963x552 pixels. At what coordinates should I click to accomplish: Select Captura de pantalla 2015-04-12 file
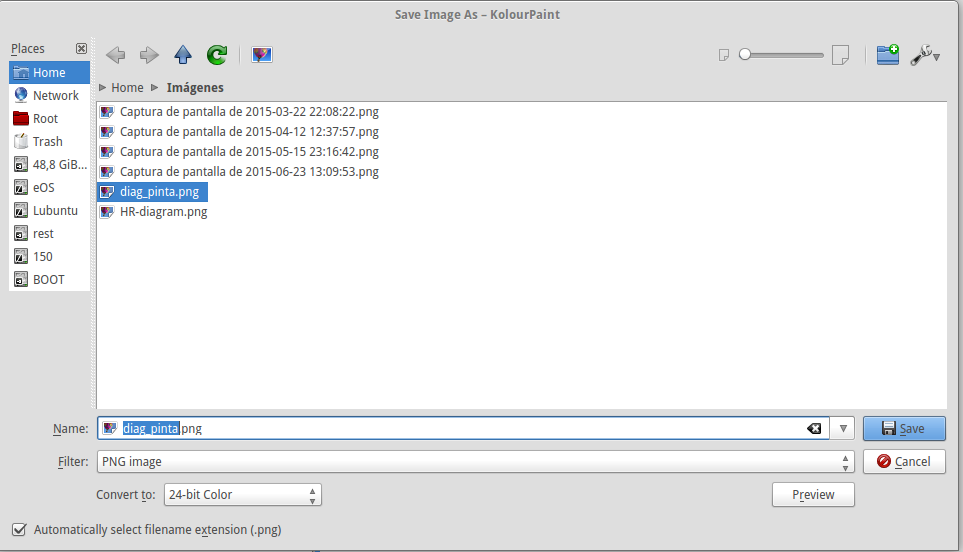[x=239, y=131]
